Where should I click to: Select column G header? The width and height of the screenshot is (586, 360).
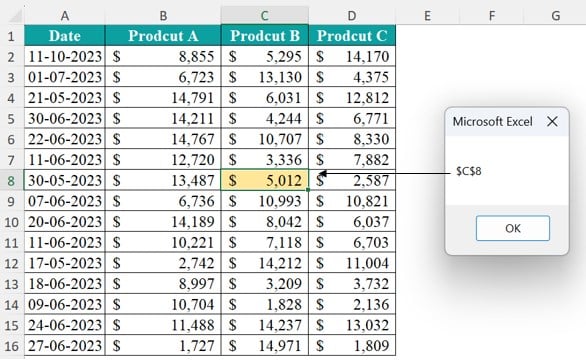click(x=555, y=16)
